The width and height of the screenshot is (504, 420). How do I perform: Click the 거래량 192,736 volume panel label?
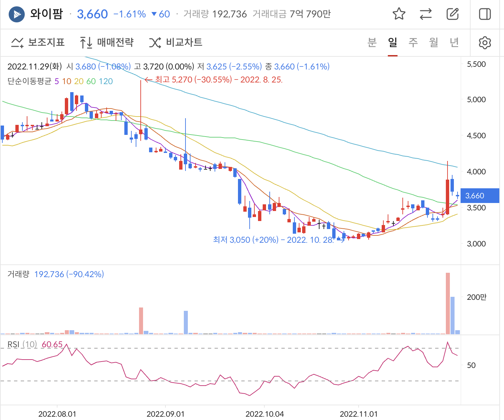pos(55,274)
